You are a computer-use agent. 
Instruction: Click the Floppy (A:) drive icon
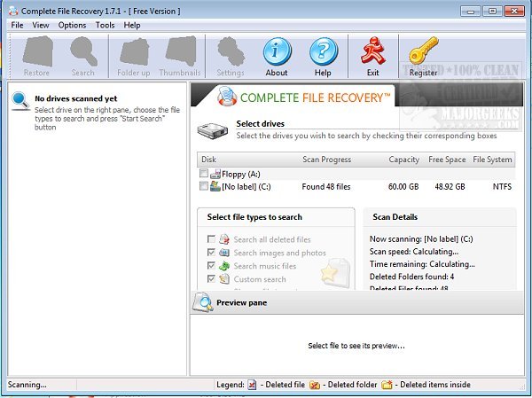click(x=215, y=175)
